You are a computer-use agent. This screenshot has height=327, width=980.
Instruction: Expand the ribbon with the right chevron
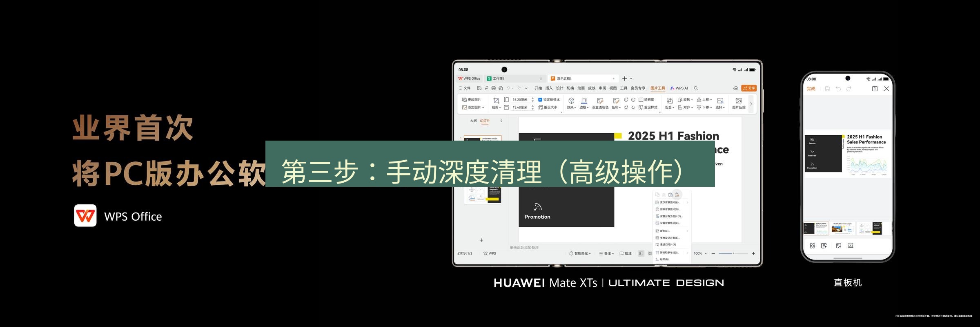click(x=751, y=104)
